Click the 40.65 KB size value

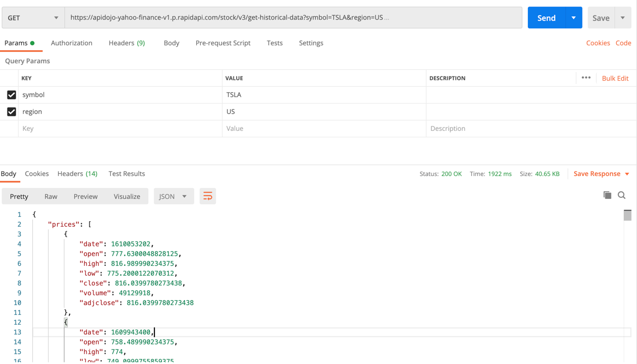(x=547, y=174)
